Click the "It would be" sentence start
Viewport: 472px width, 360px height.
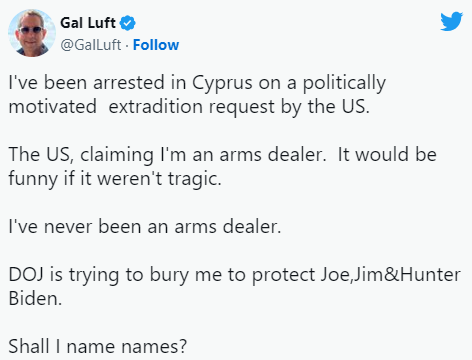click(387, 155)
